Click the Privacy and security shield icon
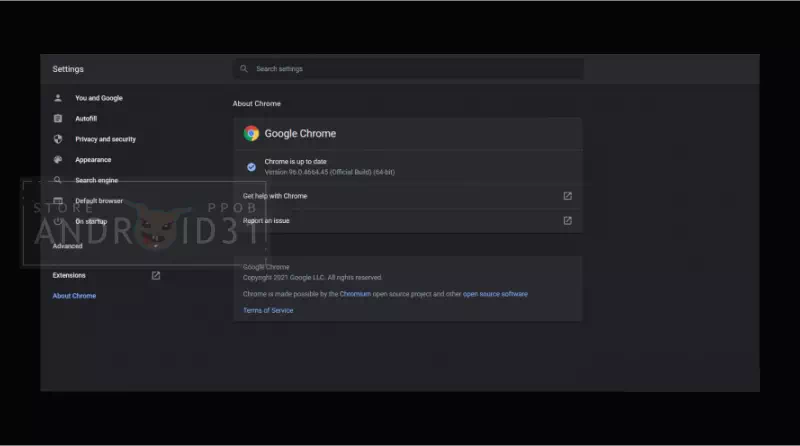This screenshot has height=446, width=800. click(58, 139)
